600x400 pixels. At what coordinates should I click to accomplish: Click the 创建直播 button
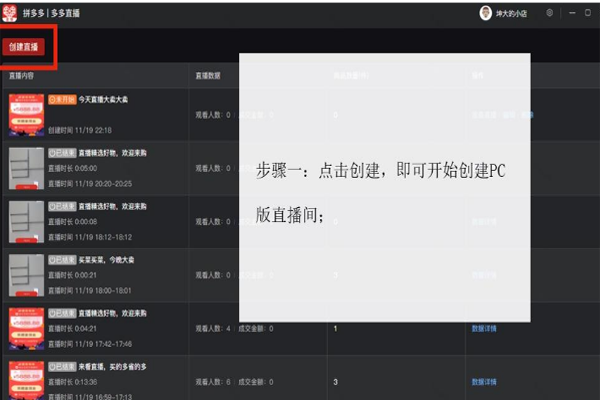(x=23, y=47)
